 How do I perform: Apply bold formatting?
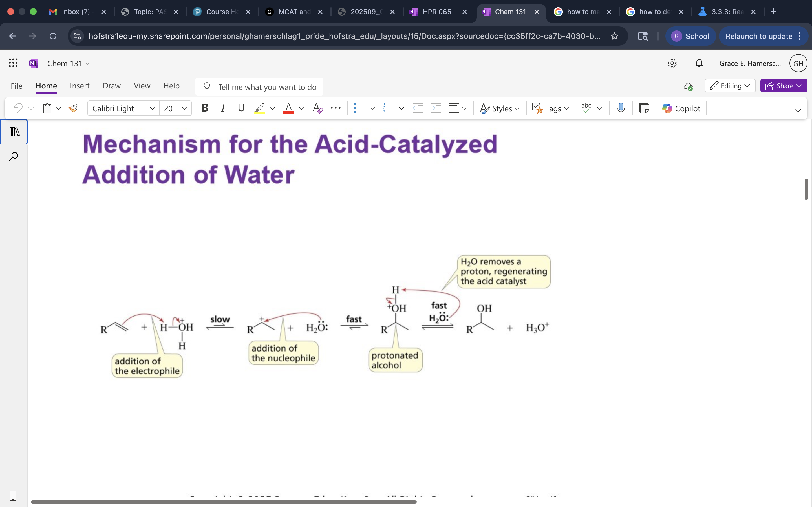[205, 108]
